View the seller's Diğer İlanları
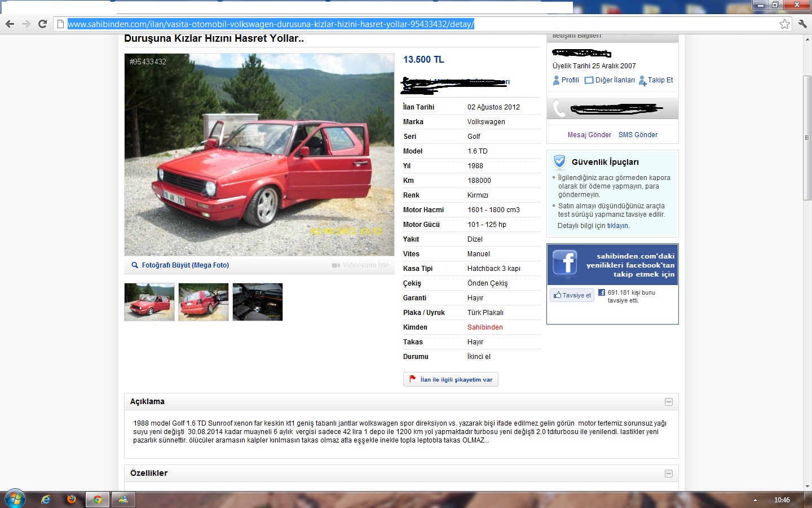 (x=615, y=80)
